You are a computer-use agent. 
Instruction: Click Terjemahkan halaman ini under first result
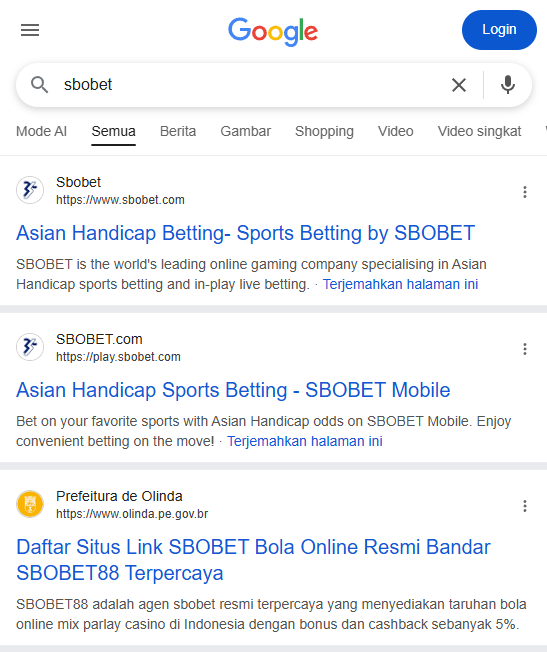tap(400, 284)
